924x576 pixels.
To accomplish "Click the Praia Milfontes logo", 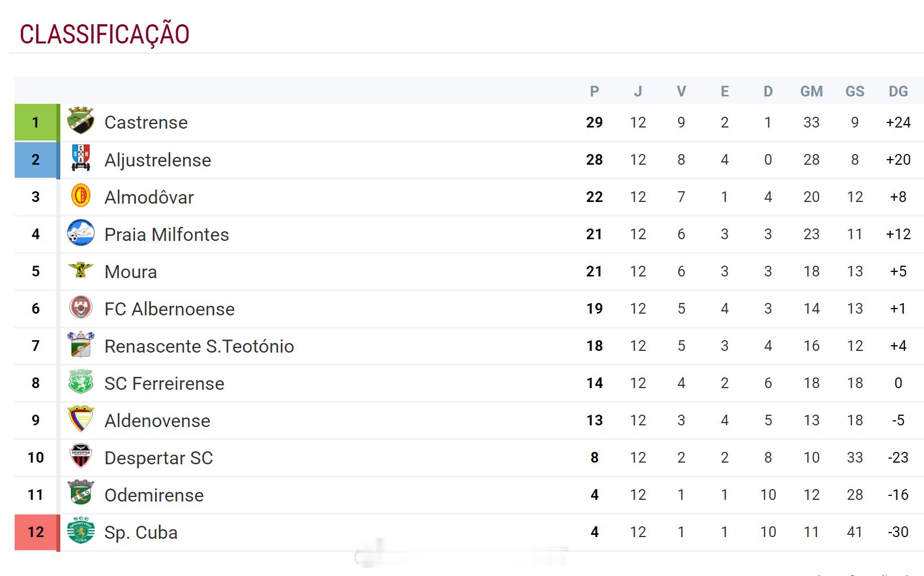I will 81,233.
